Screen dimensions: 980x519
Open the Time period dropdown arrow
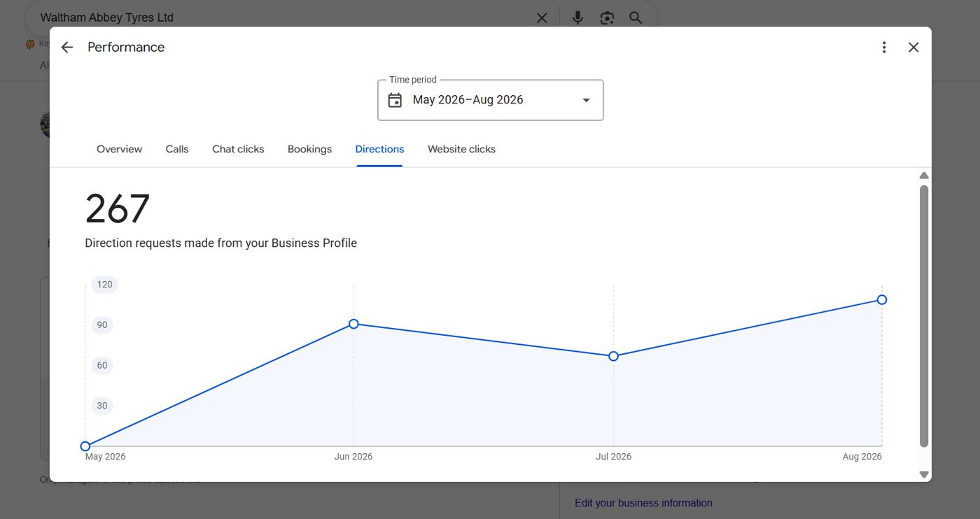pos(587,100)
